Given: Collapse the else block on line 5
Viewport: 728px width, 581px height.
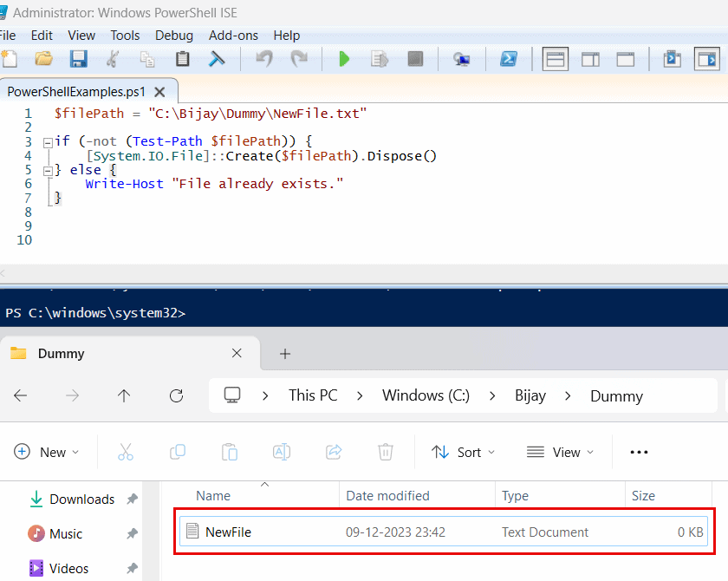Looking at the screenshot, I should click(x=48, y=171).
